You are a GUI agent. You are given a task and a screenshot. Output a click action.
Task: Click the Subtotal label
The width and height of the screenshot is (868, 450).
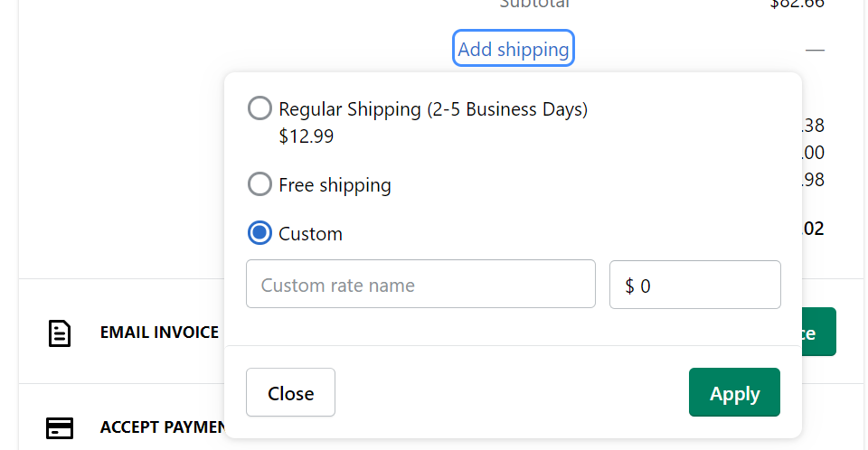pyautogui.click(x=535, y=4)
